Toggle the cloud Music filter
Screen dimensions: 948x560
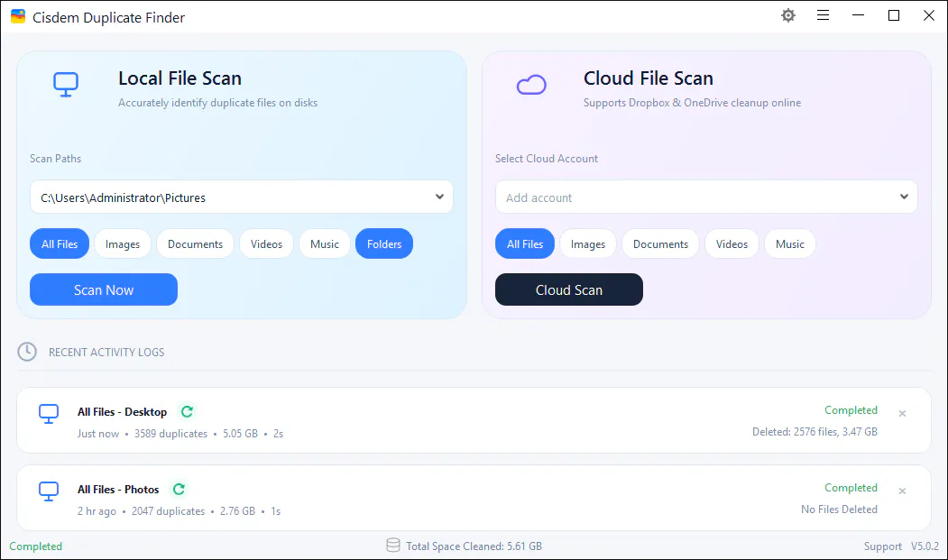click(790, 243)
